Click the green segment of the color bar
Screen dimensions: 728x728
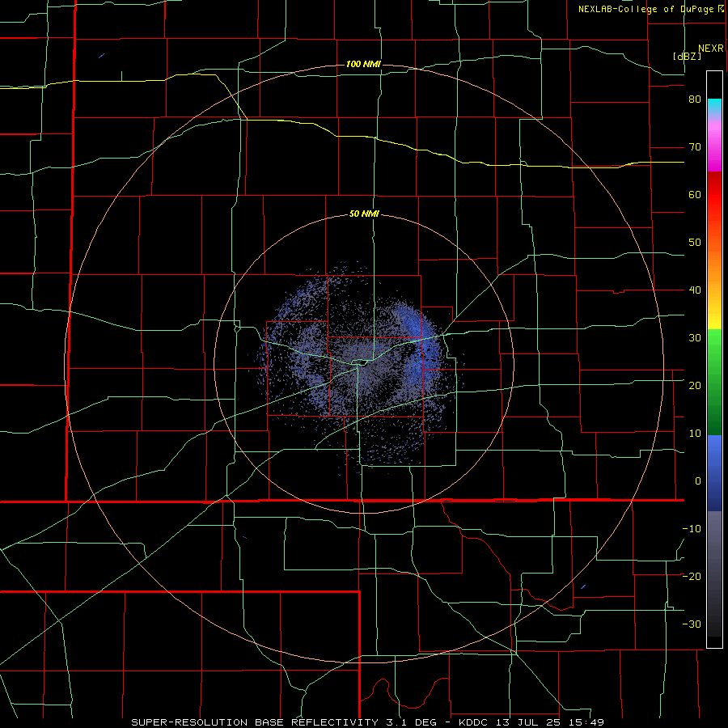[x=714, y=382]
